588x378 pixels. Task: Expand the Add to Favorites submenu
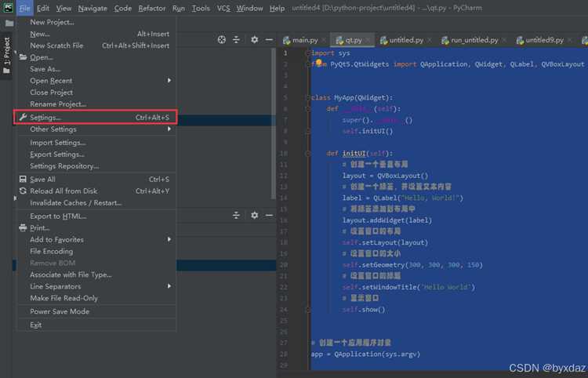pyautogui.click(x=96, y=239)
